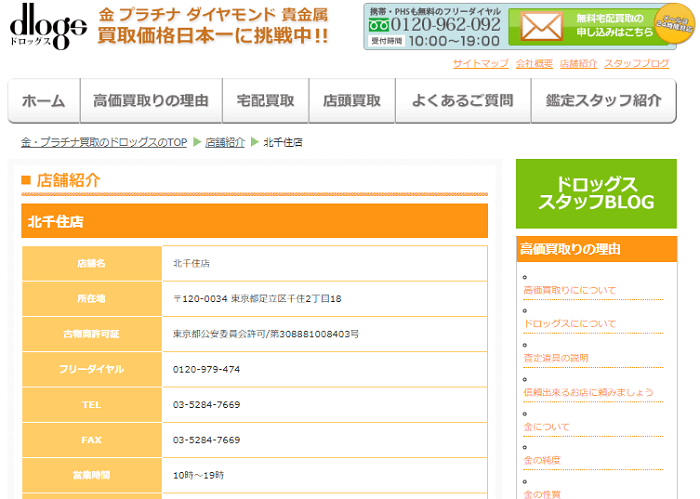Click the address 〒120-0034 東京都足立区千住2丁目18
Image resolution: width=700 pixels, height=499 pixels.
pos(257,299)
